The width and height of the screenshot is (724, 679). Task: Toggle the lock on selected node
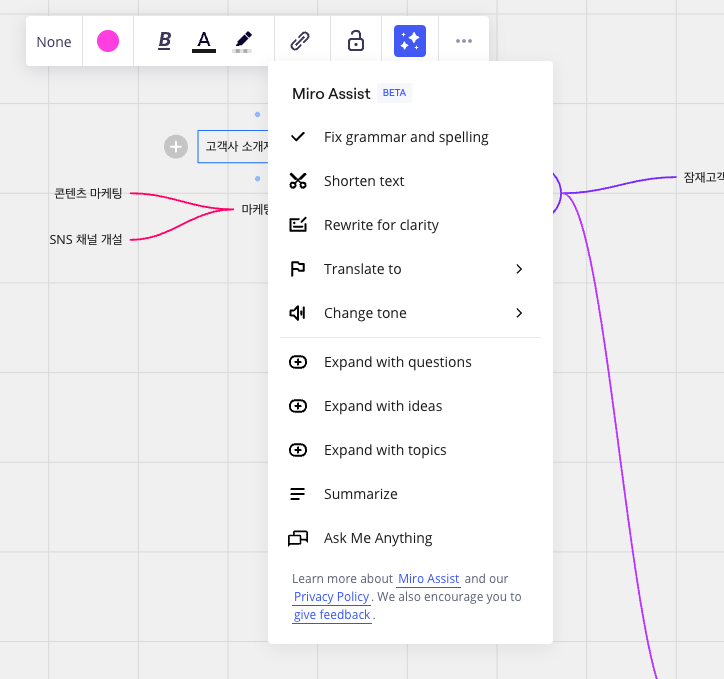355,41
